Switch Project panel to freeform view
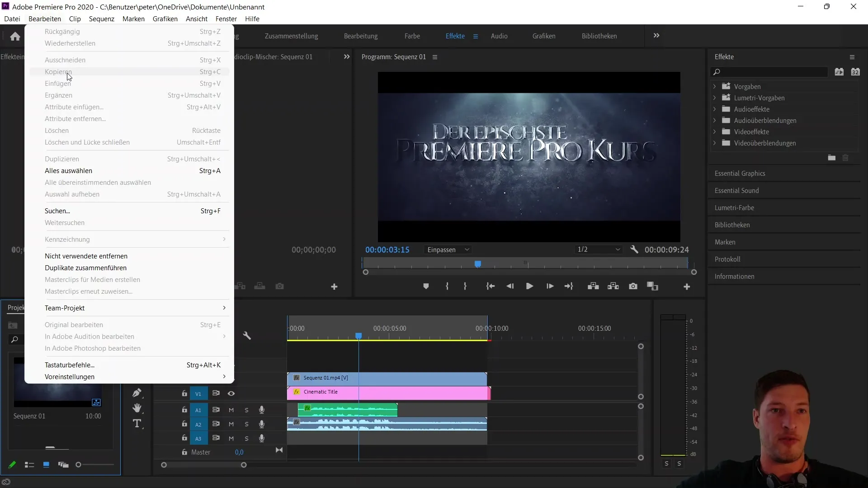 (63, 465)
